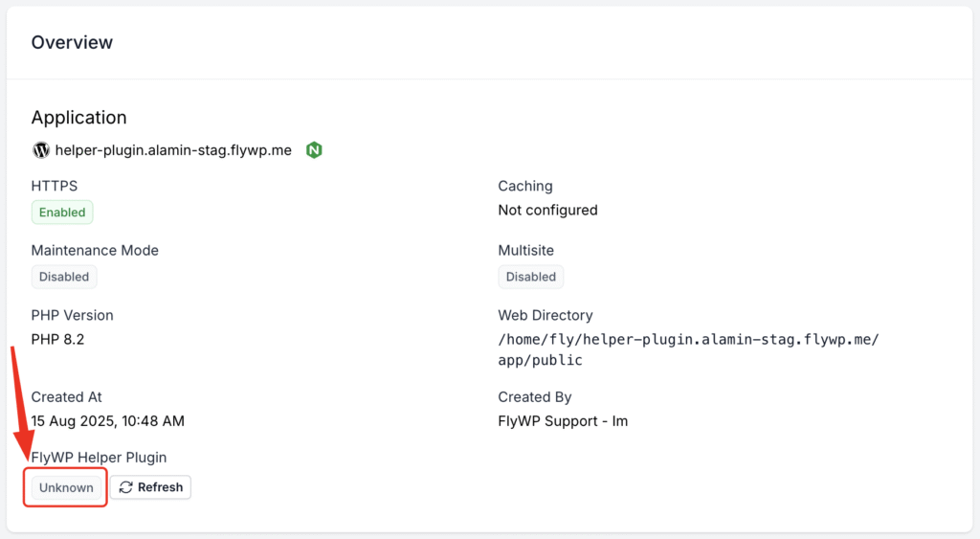Screen dimensions: 980x539
Task: Click the green Nginx hexagon icon
Action: pyautogui.click(x=314, y=150)
